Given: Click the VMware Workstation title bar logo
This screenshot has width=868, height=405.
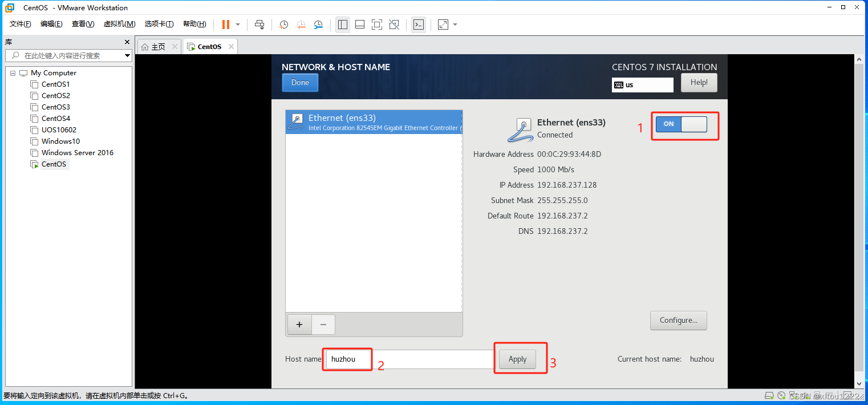Looking at the screenshot, I should click(x=10, y=7).
